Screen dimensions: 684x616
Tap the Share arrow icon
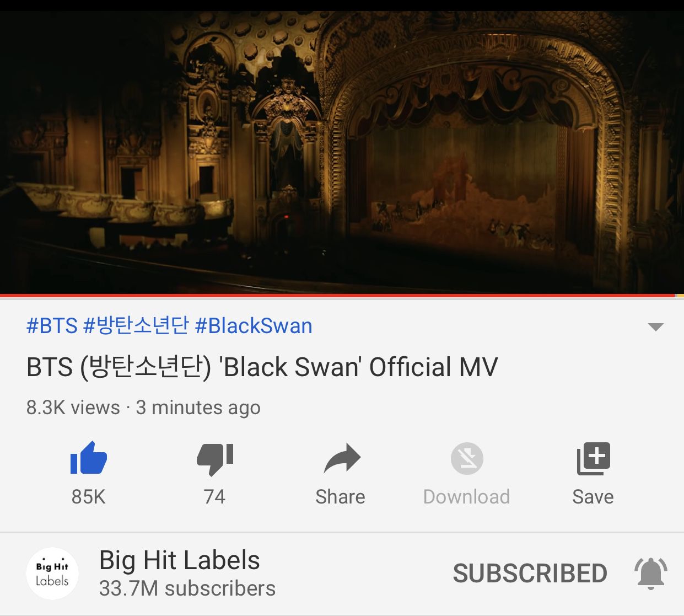point(342,458)
